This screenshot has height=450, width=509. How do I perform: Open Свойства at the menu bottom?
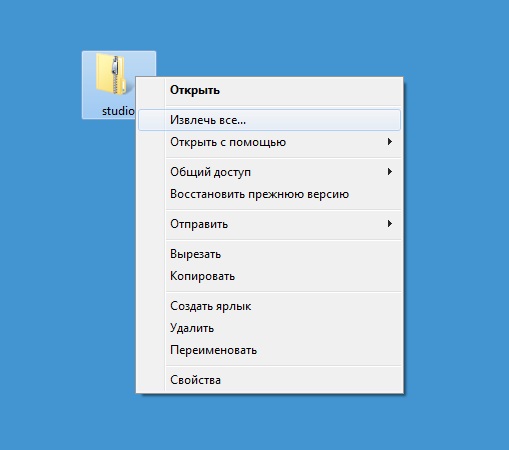269,380
